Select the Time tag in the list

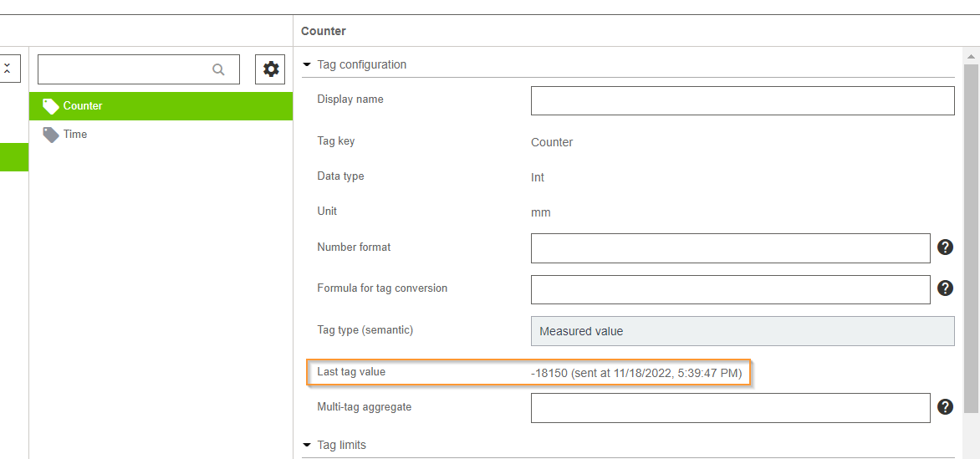pyautogui.click(x=161, y=135)
